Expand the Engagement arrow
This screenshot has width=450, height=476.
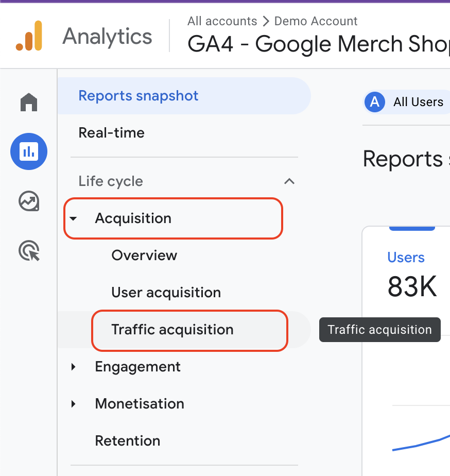coord(73,367)
